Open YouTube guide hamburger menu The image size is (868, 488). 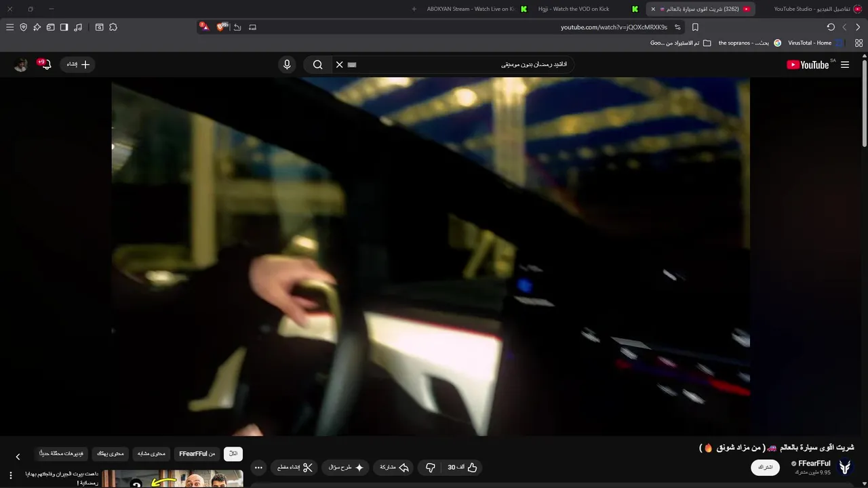[x=845, y=64]
